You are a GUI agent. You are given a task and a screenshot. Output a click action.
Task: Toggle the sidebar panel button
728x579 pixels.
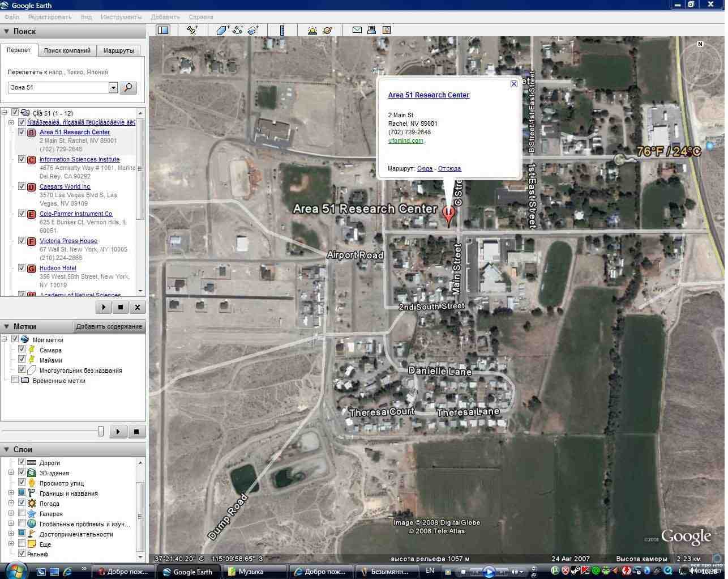[x=163, y=30]
